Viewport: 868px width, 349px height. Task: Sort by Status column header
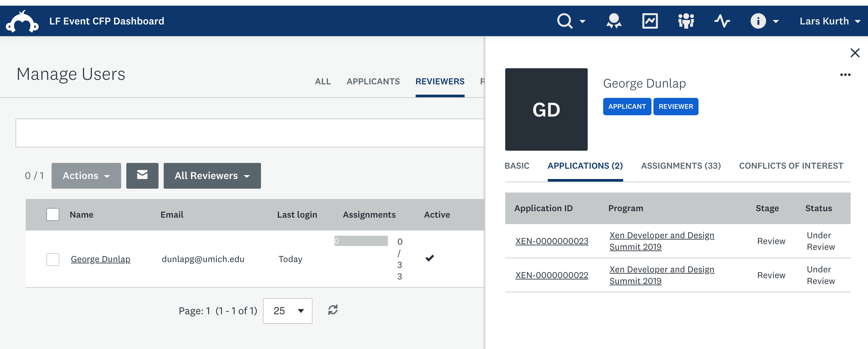(x=818, y=208)
